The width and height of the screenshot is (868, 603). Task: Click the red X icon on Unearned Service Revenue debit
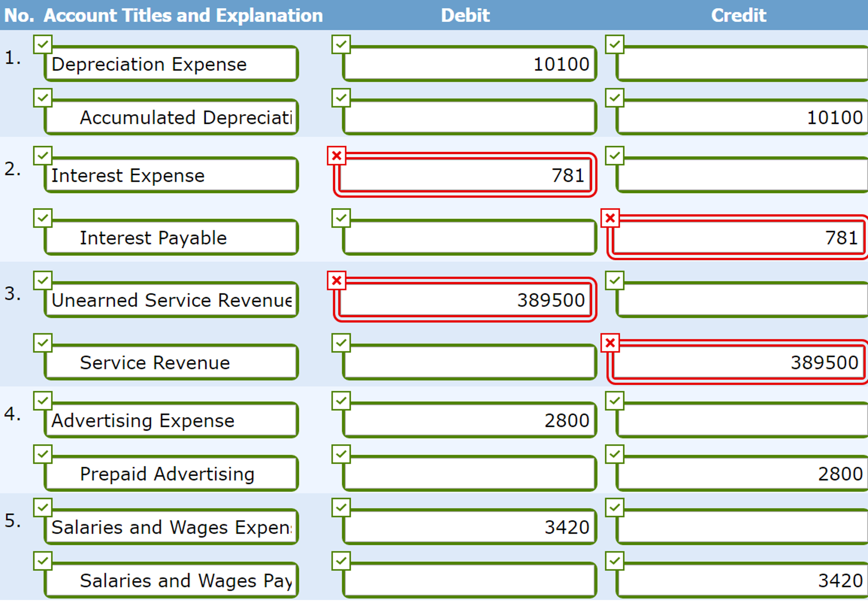point(337,280)
